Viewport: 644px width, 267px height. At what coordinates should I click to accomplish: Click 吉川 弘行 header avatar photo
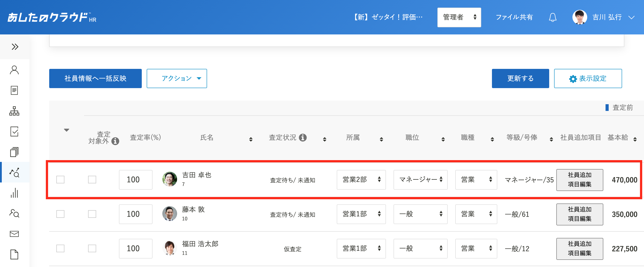point(580,17)
